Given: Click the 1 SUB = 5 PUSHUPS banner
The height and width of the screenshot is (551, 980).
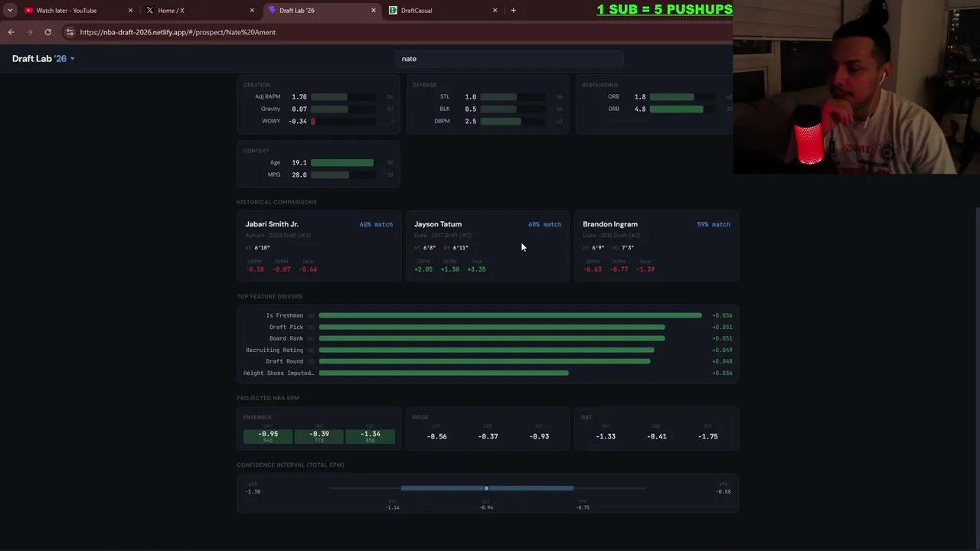Looking at the screenshot, I should click(665, 9).
